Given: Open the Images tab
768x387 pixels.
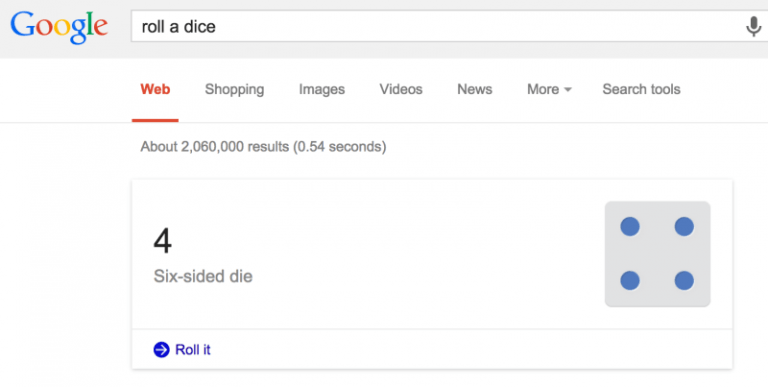Looking at the screenshot, I should [x=322, y=89].
